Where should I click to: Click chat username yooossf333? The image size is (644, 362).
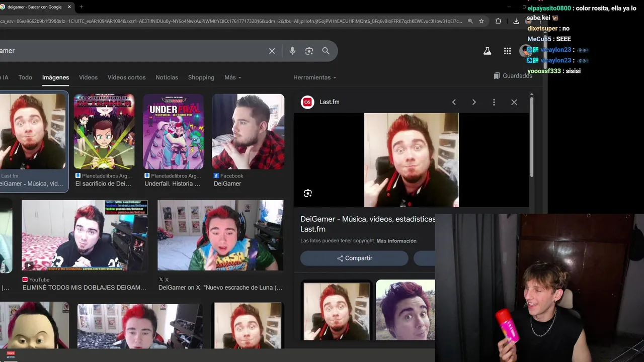pos(544,71)
